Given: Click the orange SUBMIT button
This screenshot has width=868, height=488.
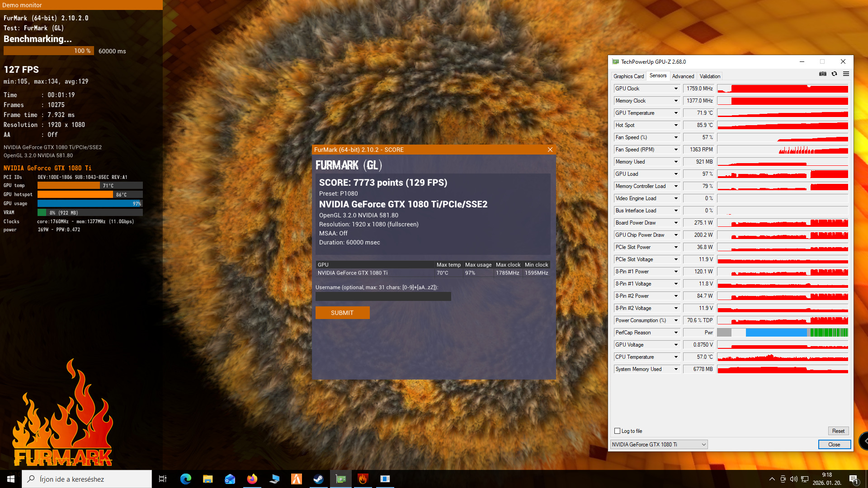Looking at the screenshot, I should click(x=342, y=313).
